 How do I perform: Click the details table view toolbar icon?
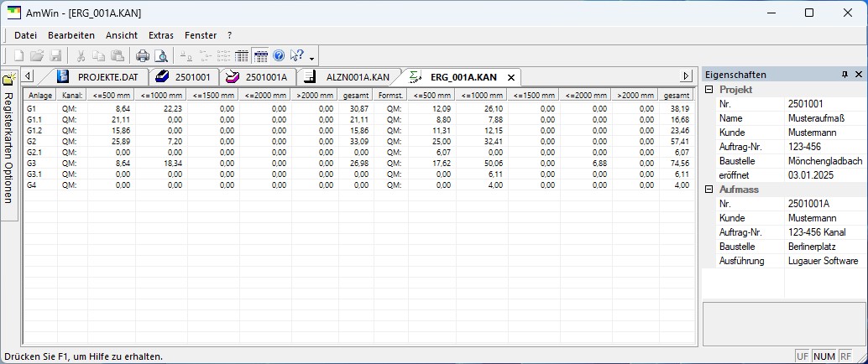tap(242, 55)
